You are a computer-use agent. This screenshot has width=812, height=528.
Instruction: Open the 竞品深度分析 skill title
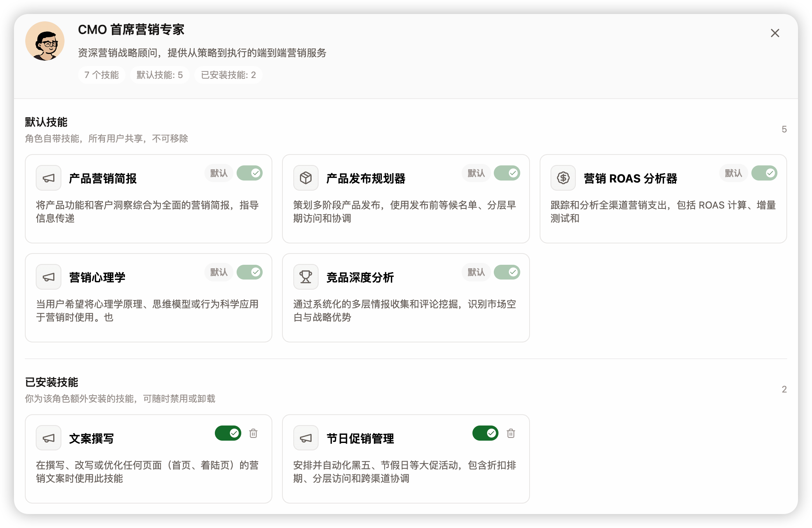[360, 278]
